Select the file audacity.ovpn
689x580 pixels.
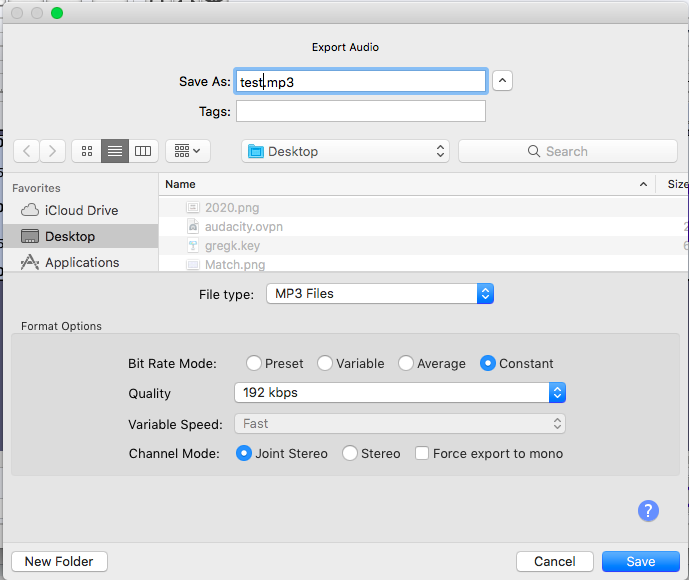pyautogui.click(x=424, y=227)
